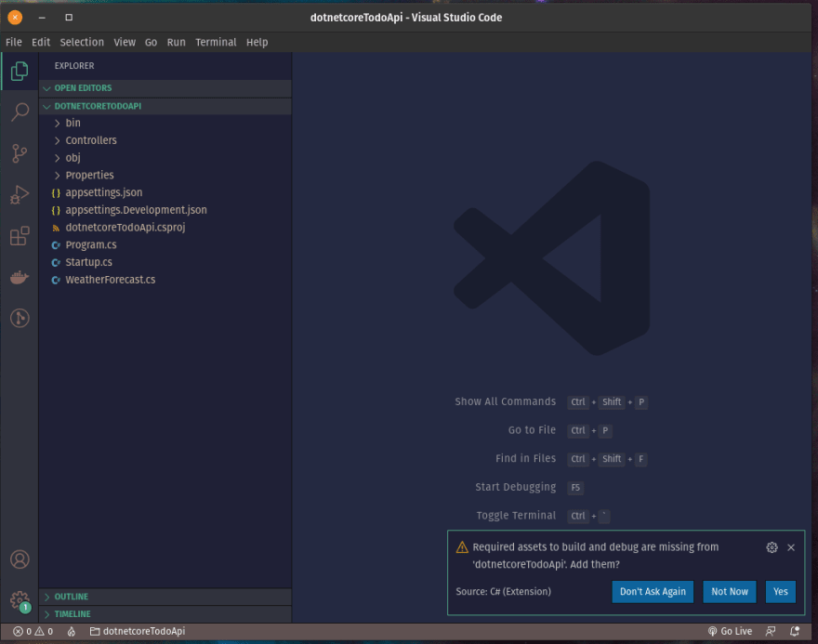Click the Start Debugging hint text

point(515,487)
